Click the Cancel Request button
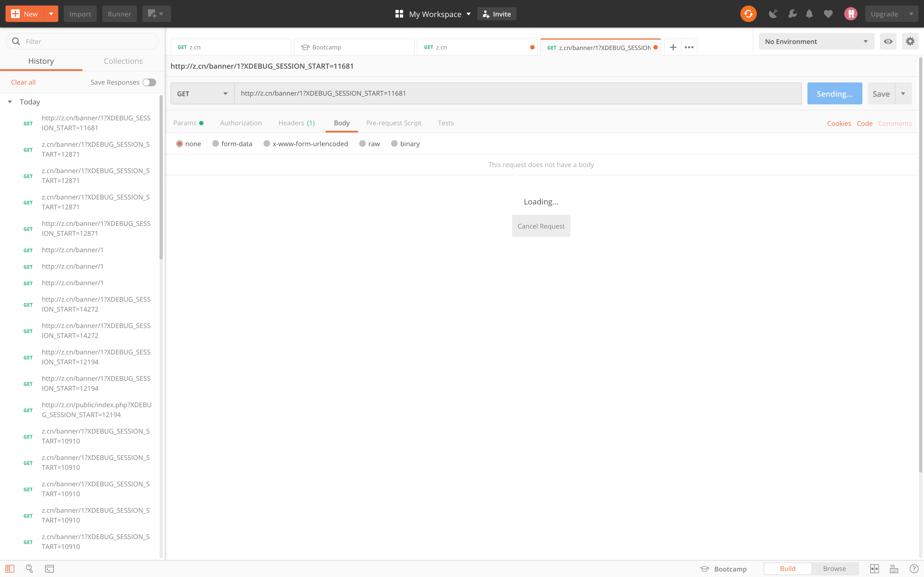This screenshot has width=924, height=577. click(541, 226)
